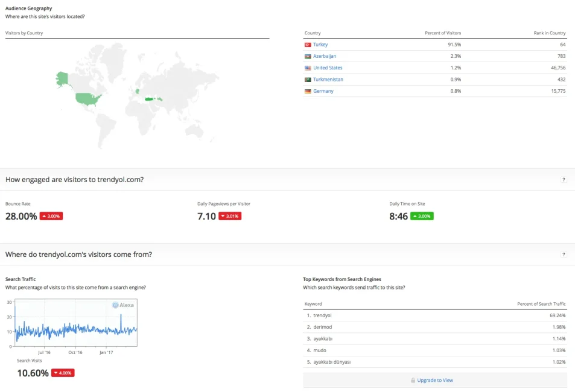Image resolution: width=575 pixels, height=392 pixels.
Task: Click Turkey highlighted on the world map
Action: pyautogui.click(x=150, y=99)
